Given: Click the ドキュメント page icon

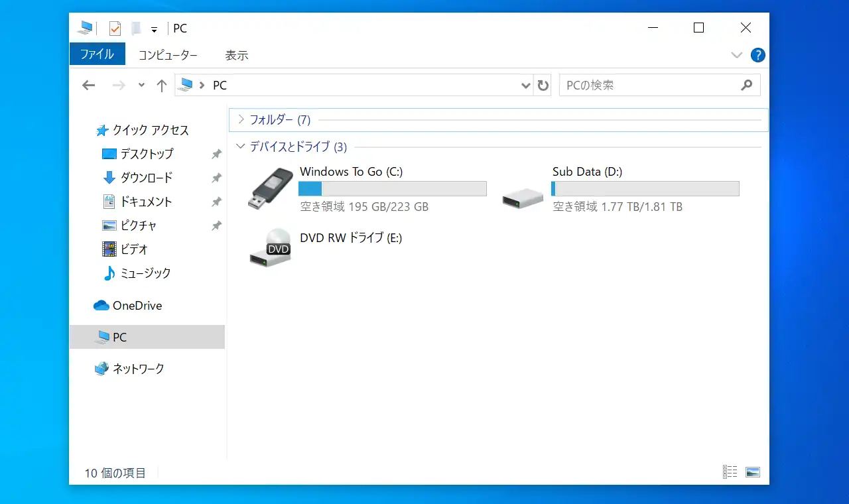Looking at the screenshot, I should [x=109, y=202].
